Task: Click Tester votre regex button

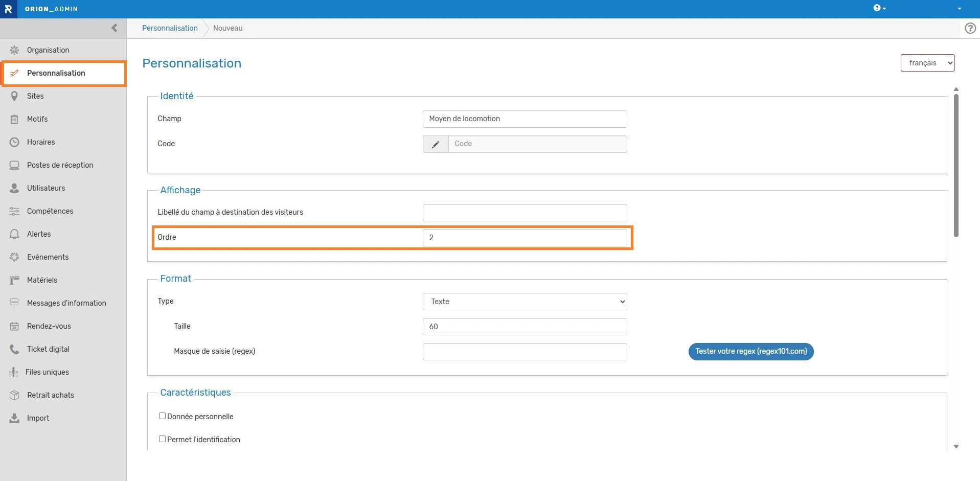Action: [750, 352]
